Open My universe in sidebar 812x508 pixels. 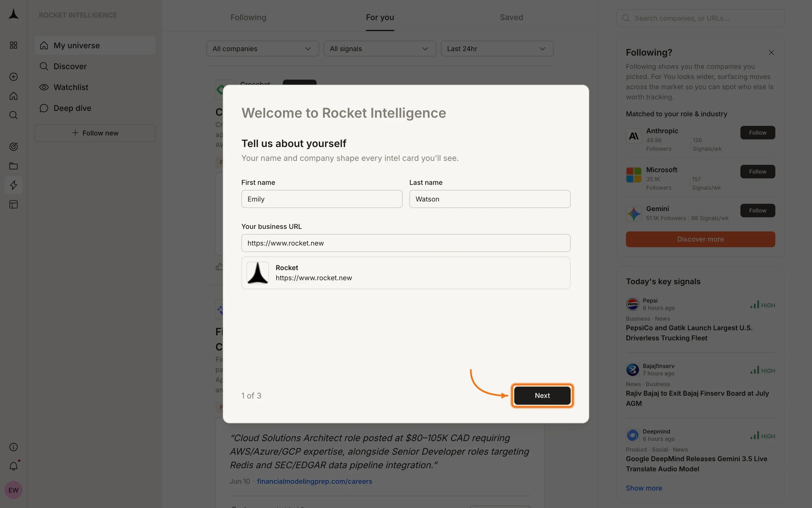coord(95,45)
